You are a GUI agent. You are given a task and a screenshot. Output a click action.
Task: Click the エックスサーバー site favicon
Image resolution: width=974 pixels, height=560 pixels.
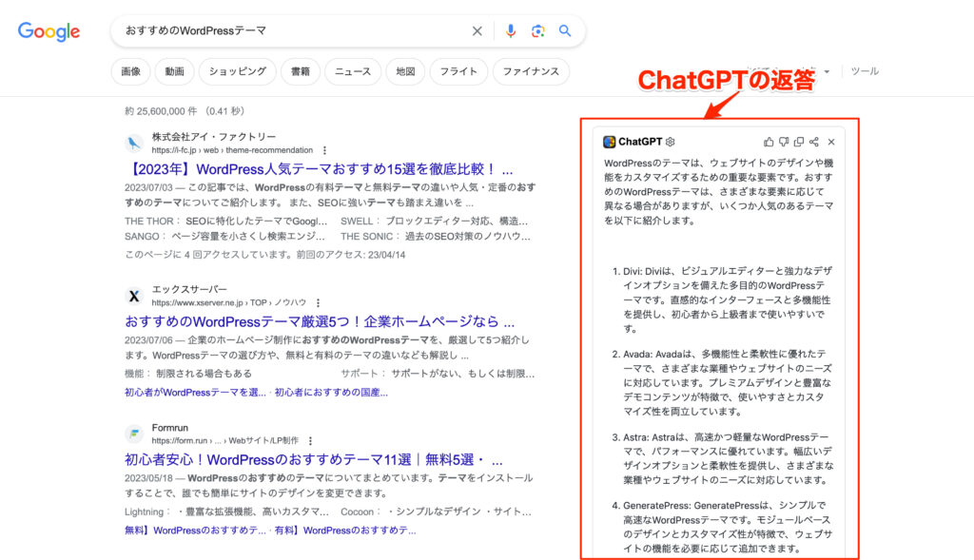(133, 296)
